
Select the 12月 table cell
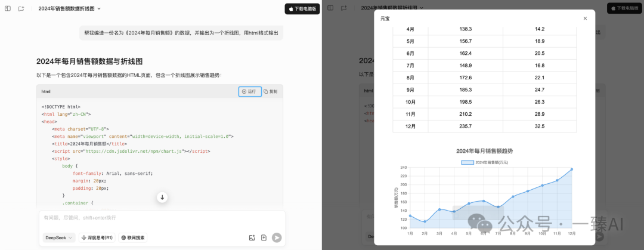410,126
